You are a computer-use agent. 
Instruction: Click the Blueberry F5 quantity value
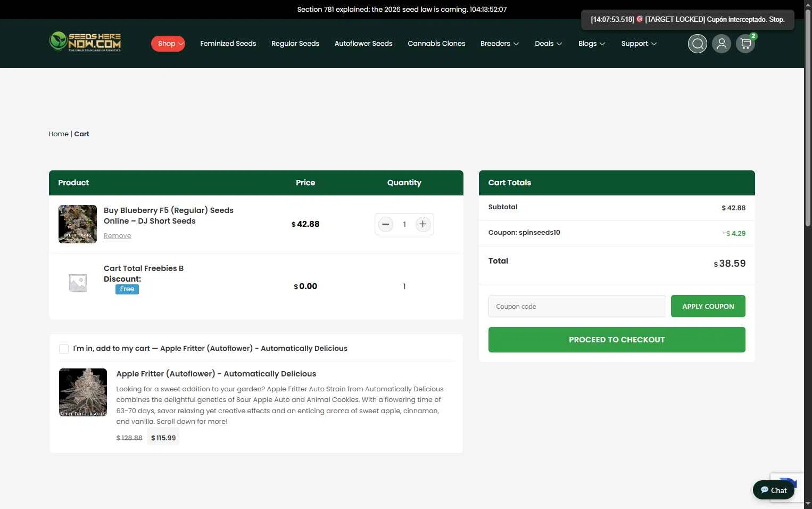[x=404, y=224]
